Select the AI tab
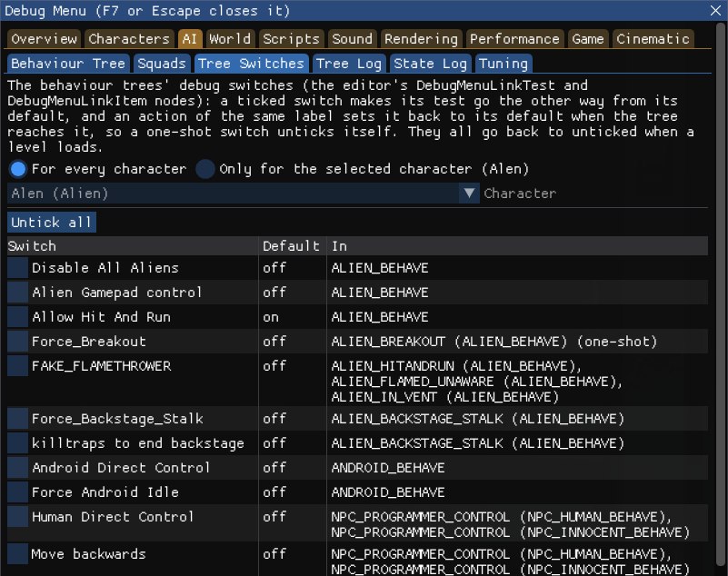The width and height of the screenshot is (728, 576). point(190,39)
